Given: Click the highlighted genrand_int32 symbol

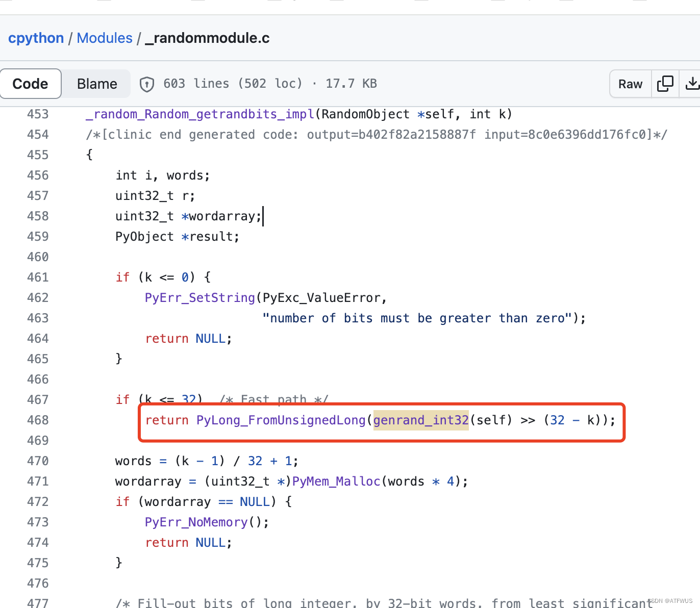Looking at the screenshot, I should click(x=421, y=420).
